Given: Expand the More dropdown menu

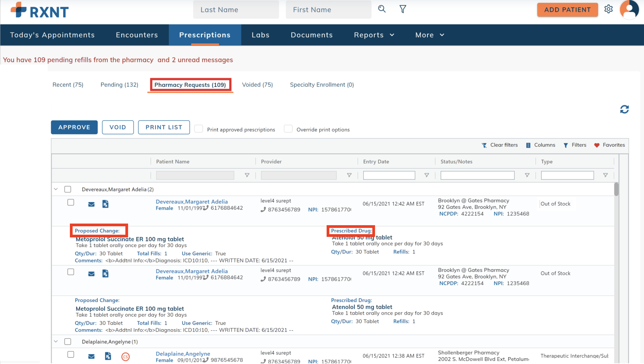Looking at the screenshot, I should [x=430, y=35].
